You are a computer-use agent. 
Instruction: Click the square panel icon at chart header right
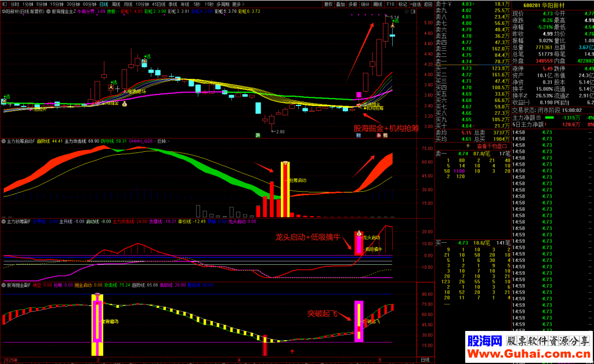pyautogui.click(x=413, y=12)
